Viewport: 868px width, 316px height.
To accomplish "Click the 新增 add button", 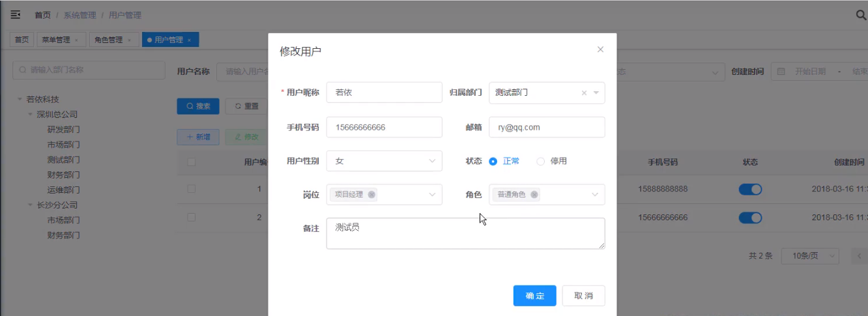I will click(x=198, y=137).
